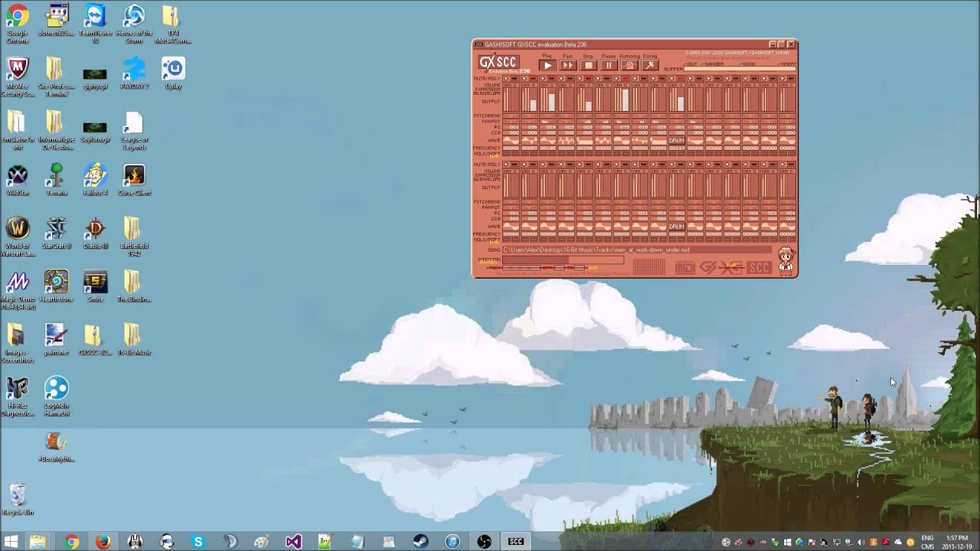Select the Diablo III desktop icon

[x=95, y=233]
